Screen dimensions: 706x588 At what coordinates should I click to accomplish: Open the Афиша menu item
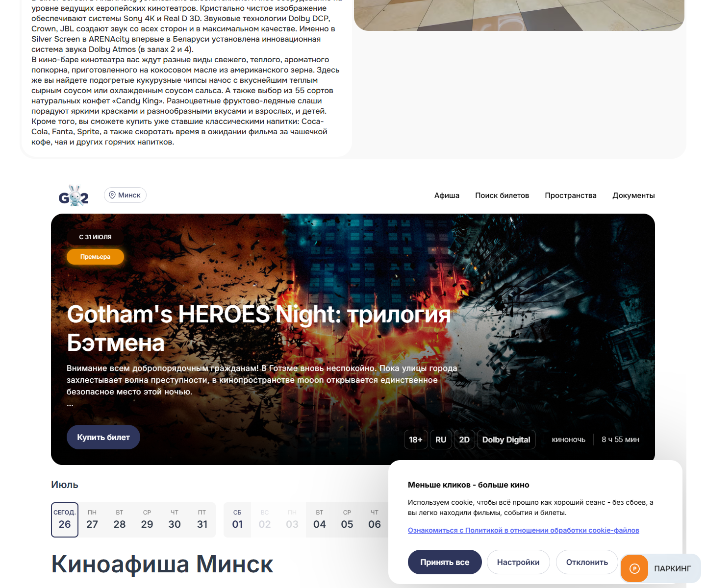click(x=447, y=196)
